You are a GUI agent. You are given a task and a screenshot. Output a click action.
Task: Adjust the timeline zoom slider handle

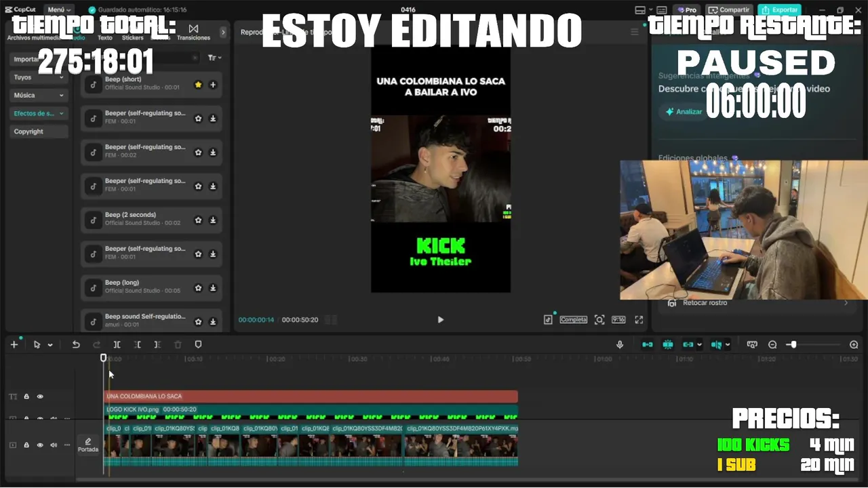tap(793, 344)
